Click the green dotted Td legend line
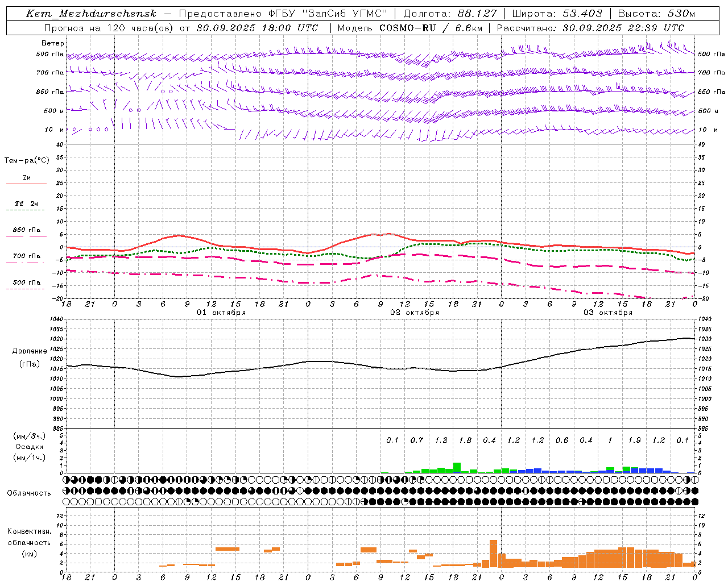Viewport: 728px width, 582px height. 25,210
